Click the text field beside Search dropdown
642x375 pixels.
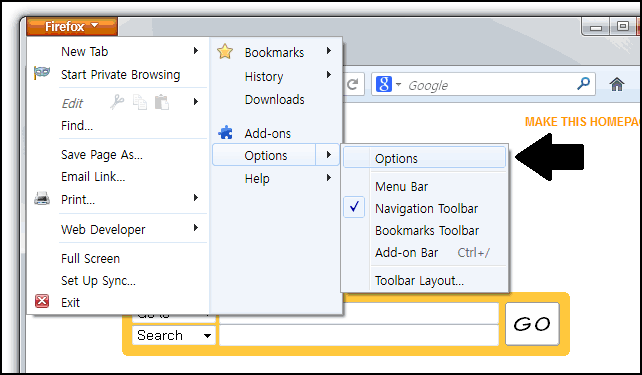point(359,336)
